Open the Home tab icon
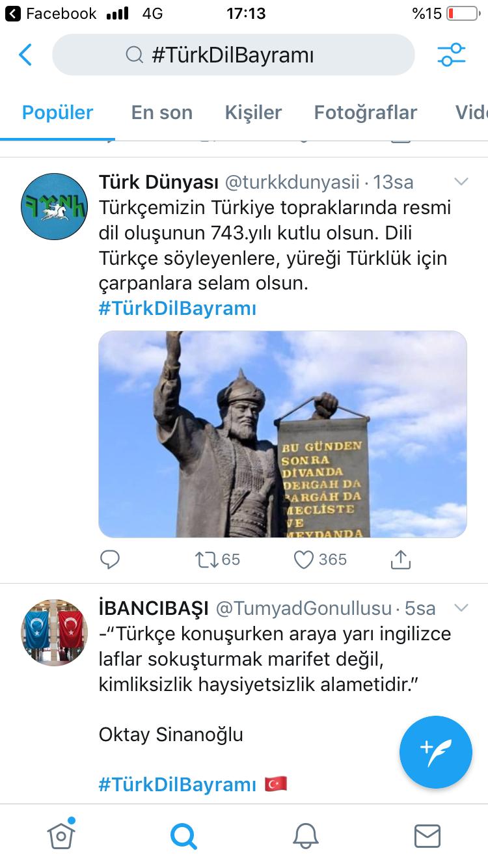488x868 pixels. click(x=61, y=835)
